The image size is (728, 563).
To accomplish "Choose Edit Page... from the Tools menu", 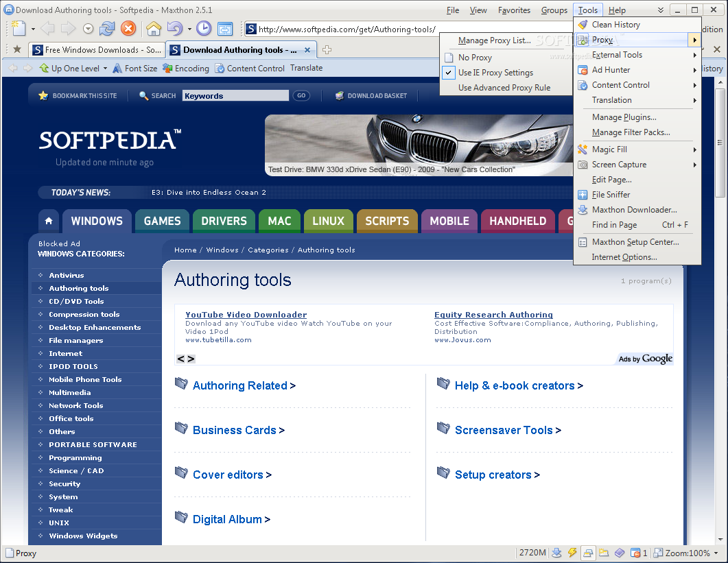I will [637, 180].
